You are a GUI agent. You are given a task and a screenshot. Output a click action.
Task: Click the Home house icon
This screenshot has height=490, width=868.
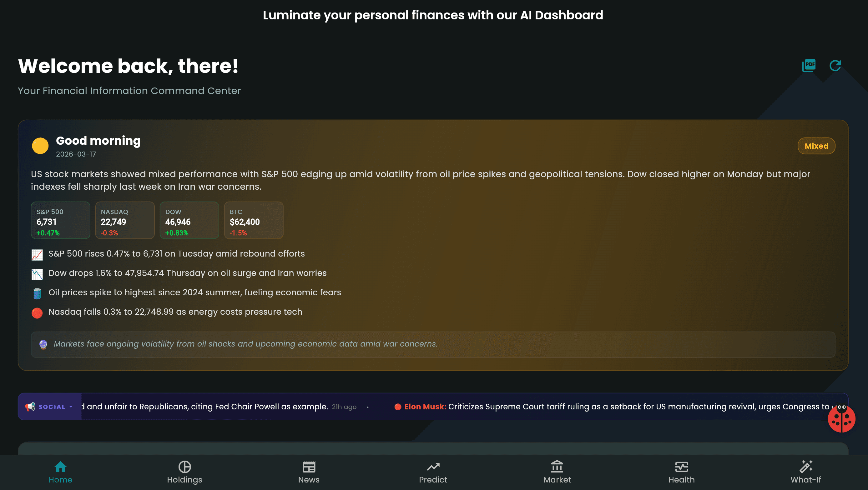[60, 467]
